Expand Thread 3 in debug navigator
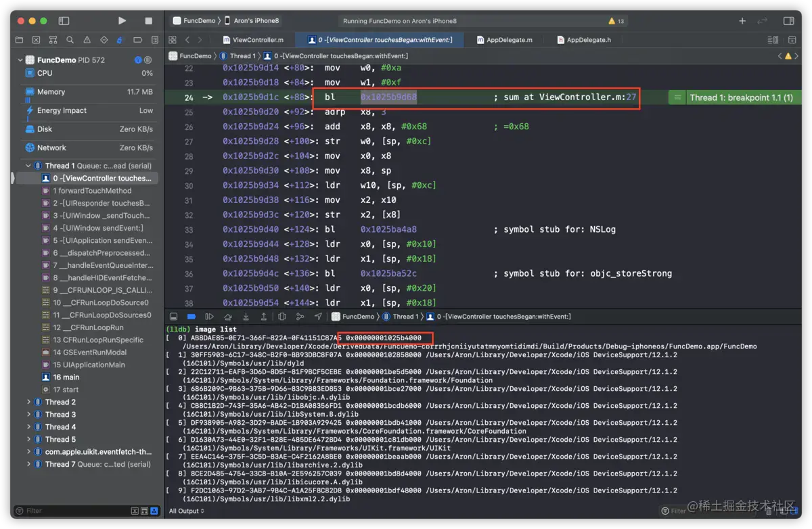Viewport: 812px width, 529px height. 28,415
